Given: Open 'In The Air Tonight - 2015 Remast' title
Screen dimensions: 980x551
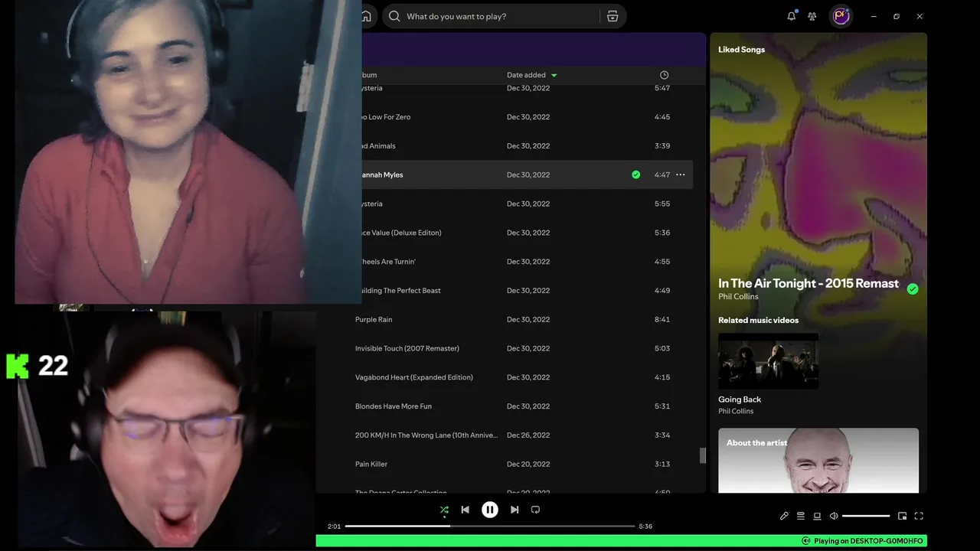Looking at the screenshot, I should coord(808,283).
